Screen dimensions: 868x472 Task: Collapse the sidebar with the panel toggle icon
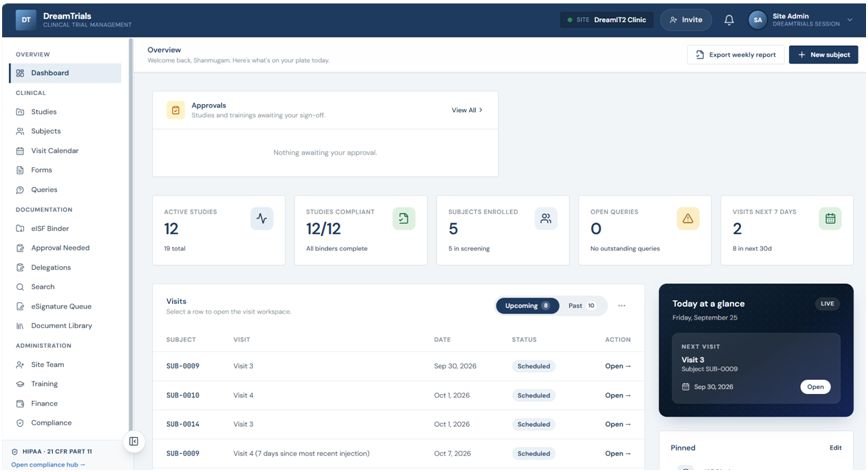(x=133, y=441)
